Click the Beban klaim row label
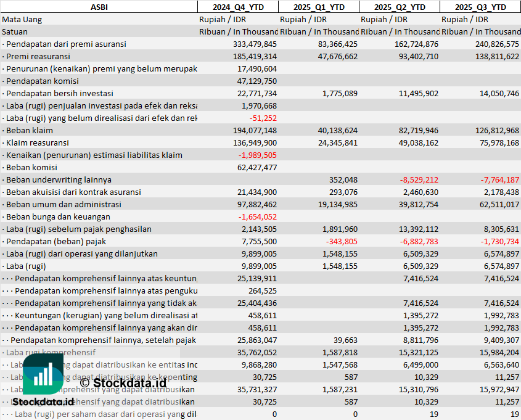Screen dimensions: 521x420 (30, 130)
